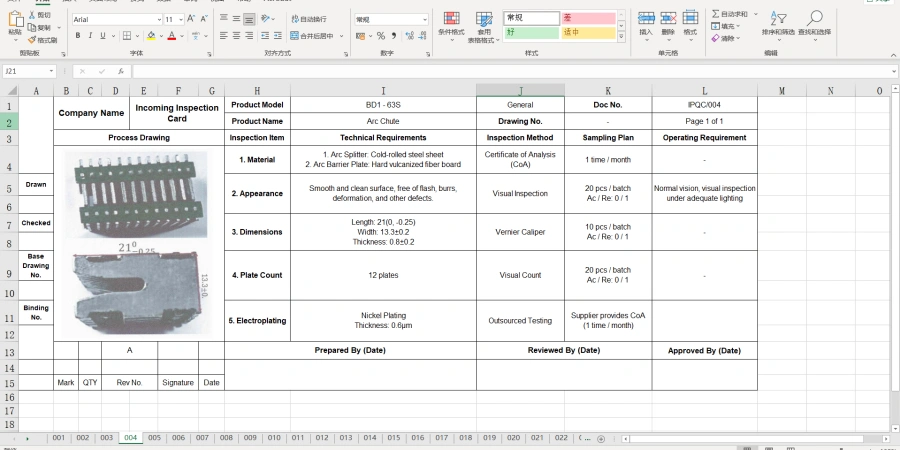Open the font size 11 dropdown
Viewport: 900px width, 450px height.
click(181, 20)
